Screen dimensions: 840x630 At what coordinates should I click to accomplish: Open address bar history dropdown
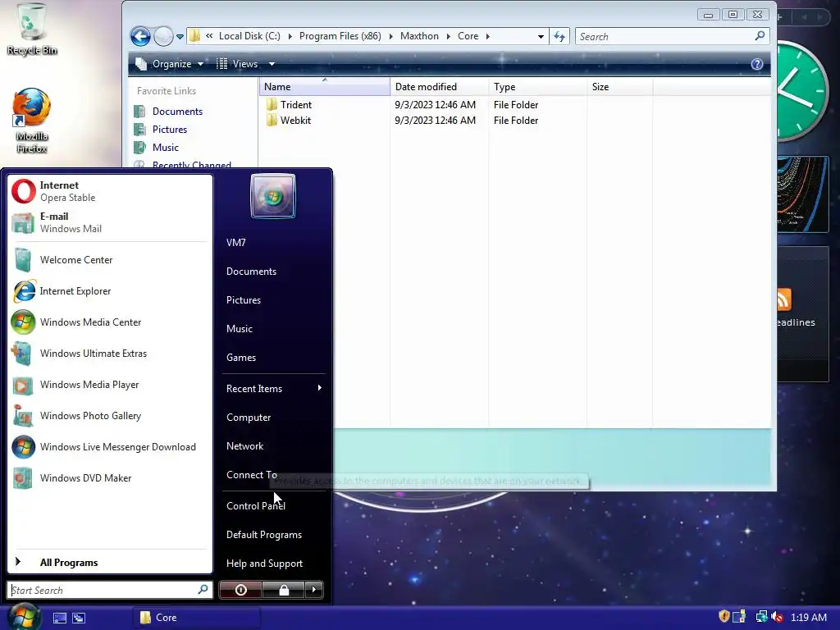pos(541,36)
